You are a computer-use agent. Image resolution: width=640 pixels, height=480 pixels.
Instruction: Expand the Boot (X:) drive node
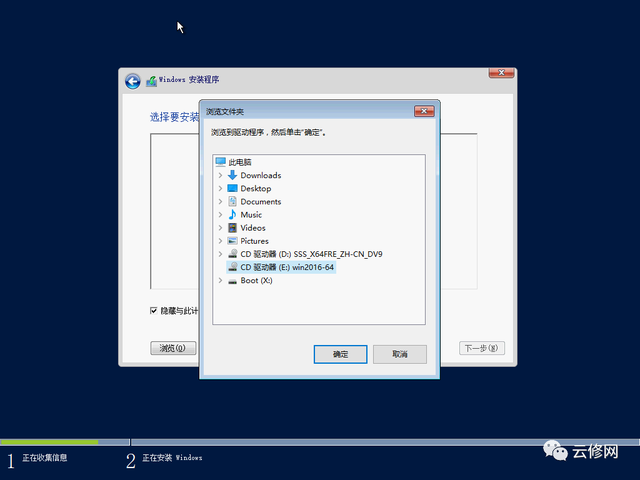click(x=220, y=280)
